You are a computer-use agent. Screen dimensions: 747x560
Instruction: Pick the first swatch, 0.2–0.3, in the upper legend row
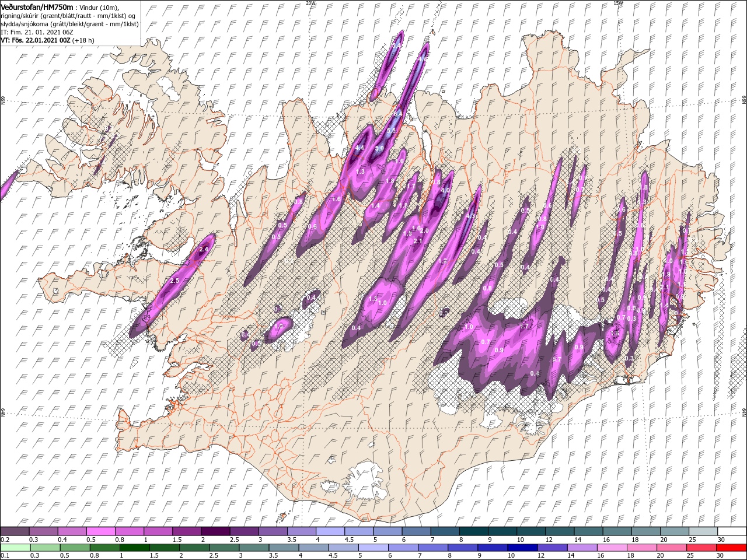point(15,531)
